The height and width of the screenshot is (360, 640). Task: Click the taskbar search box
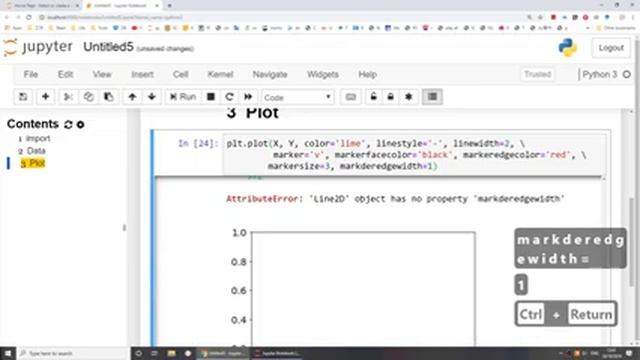[73, 353]
